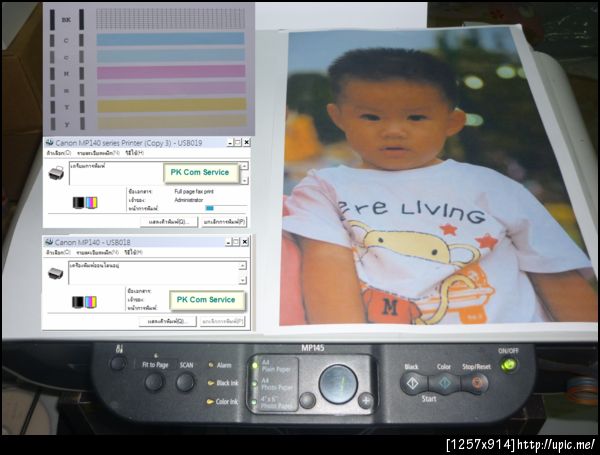Click the status message scroll-down arrow in USB019 window
This screenshot has width=600, height=455.
coord(245,181)
